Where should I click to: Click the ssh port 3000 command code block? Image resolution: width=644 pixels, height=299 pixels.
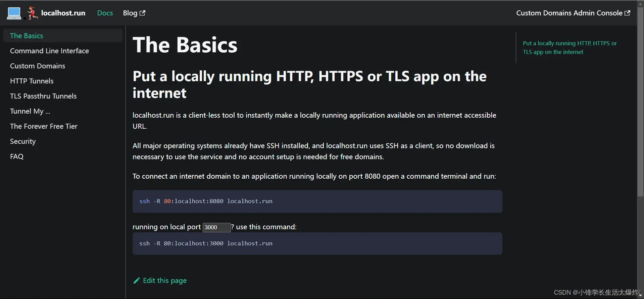[x=317, y=243]
